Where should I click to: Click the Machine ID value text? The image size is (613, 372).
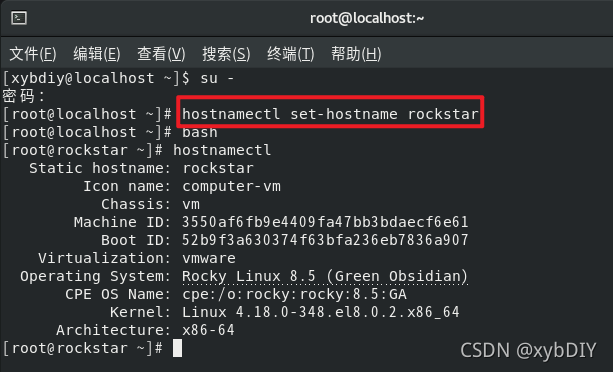click(x=325, y=222)
